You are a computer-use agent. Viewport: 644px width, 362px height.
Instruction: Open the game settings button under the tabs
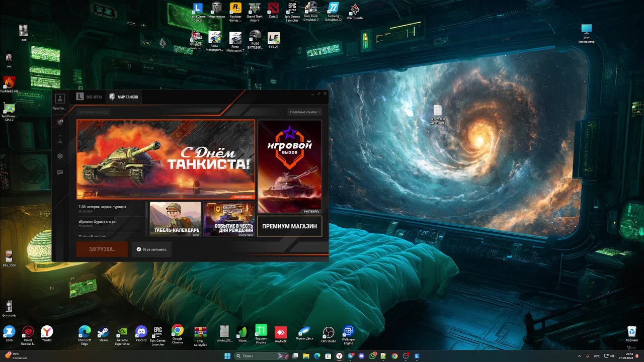point(93,112)
